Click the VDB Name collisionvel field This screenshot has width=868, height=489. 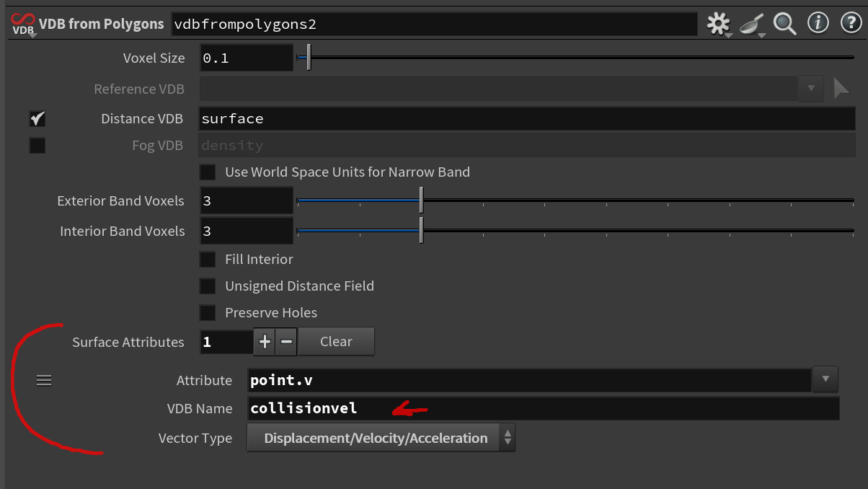coord(542,408)
